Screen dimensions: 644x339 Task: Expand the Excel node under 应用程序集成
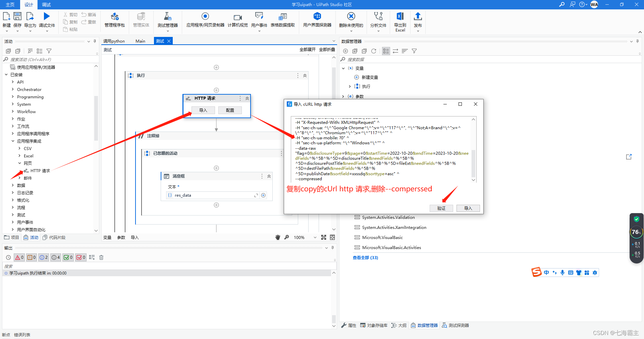(x=19, y=156)
